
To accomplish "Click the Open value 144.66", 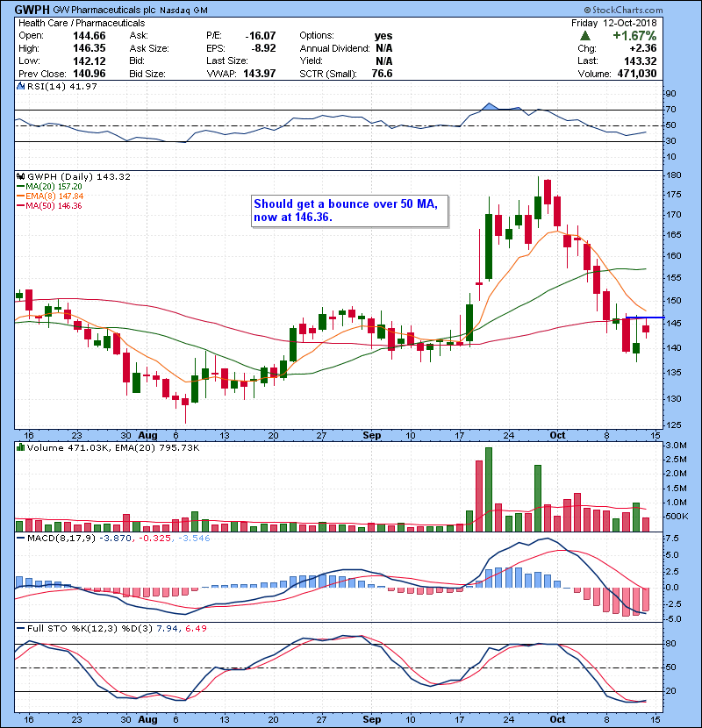I will 90,36.
